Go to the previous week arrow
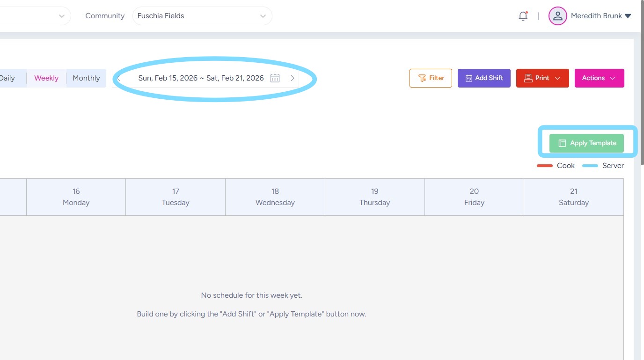 (118, 78)
